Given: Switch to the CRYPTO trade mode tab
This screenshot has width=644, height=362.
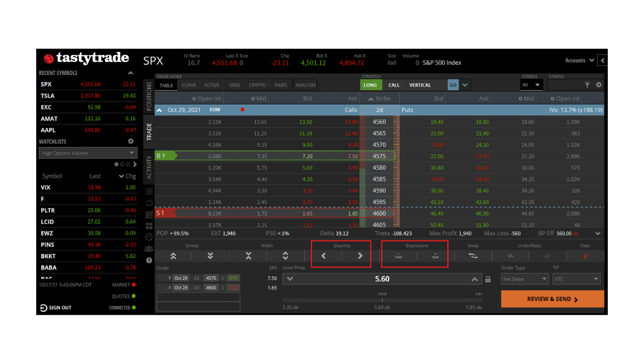Looking at the screenshot, I should (258, 85).
